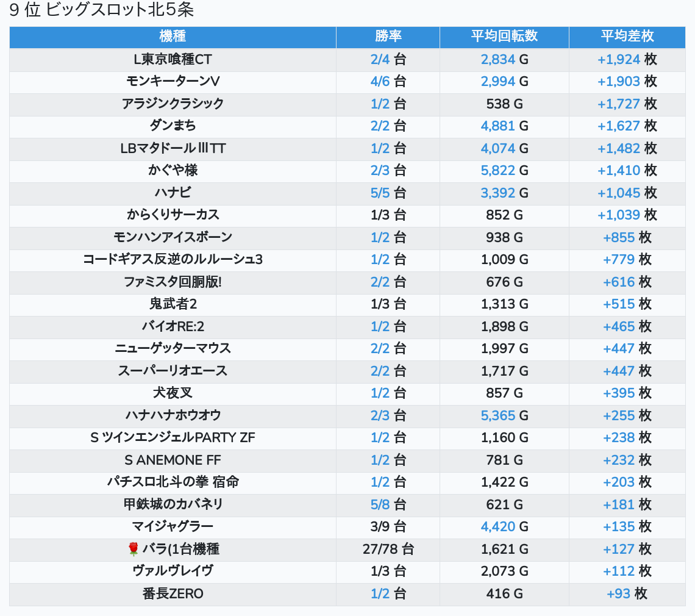Click the LBマタドールⅢTT machine name

(x=173, y=149)
